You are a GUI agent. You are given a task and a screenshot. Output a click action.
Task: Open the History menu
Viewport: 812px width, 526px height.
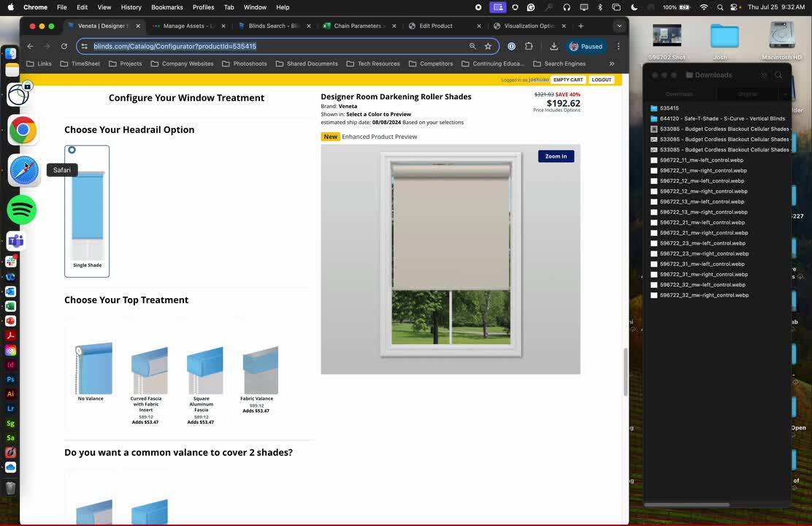[131, 7]
